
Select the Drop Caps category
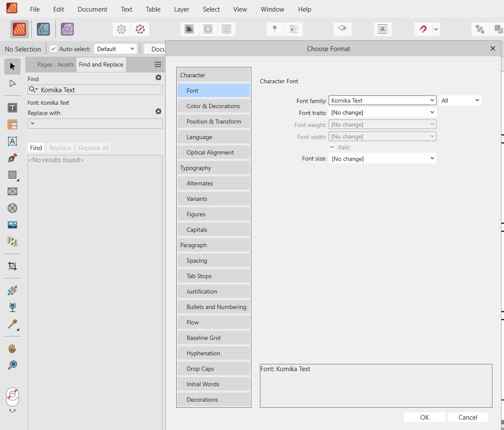click(214, 369)
